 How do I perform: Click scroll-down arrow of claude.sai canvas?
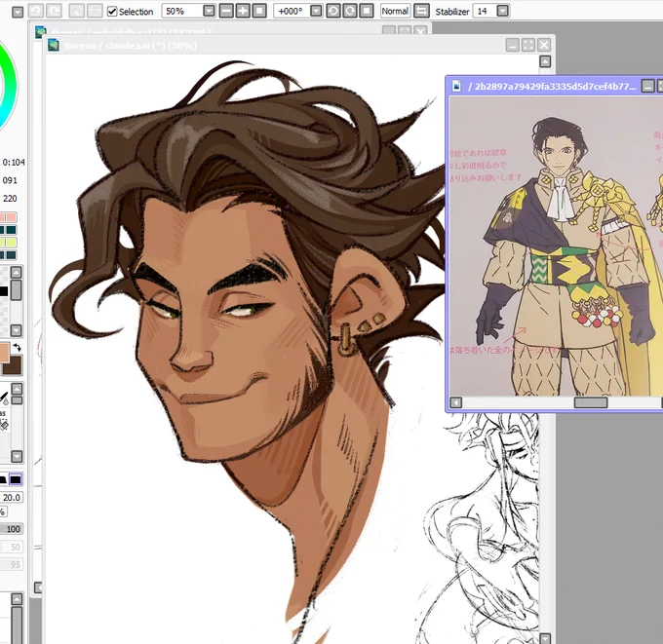(545, 638)
